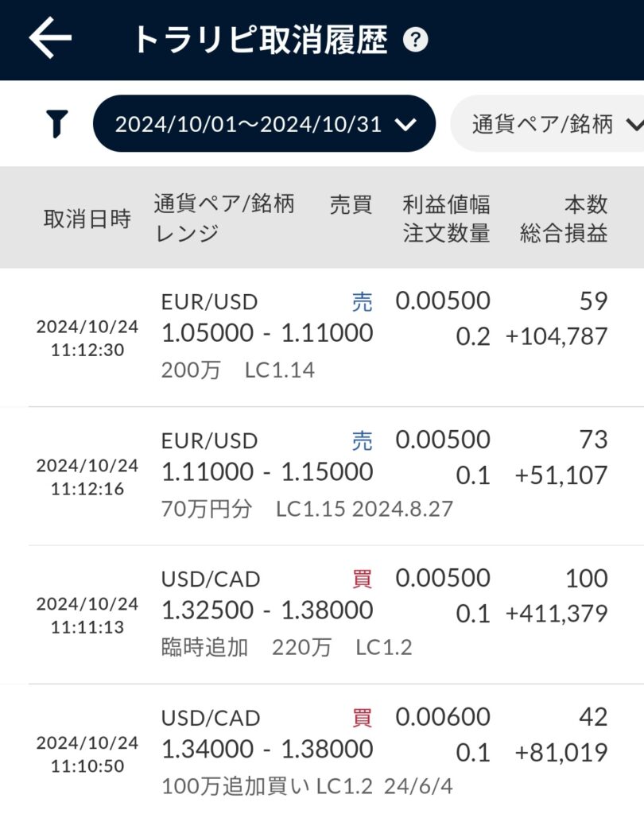Tap the filter funnel icon
This screenshot has width=644, height=814.
[x=56, y=123]
